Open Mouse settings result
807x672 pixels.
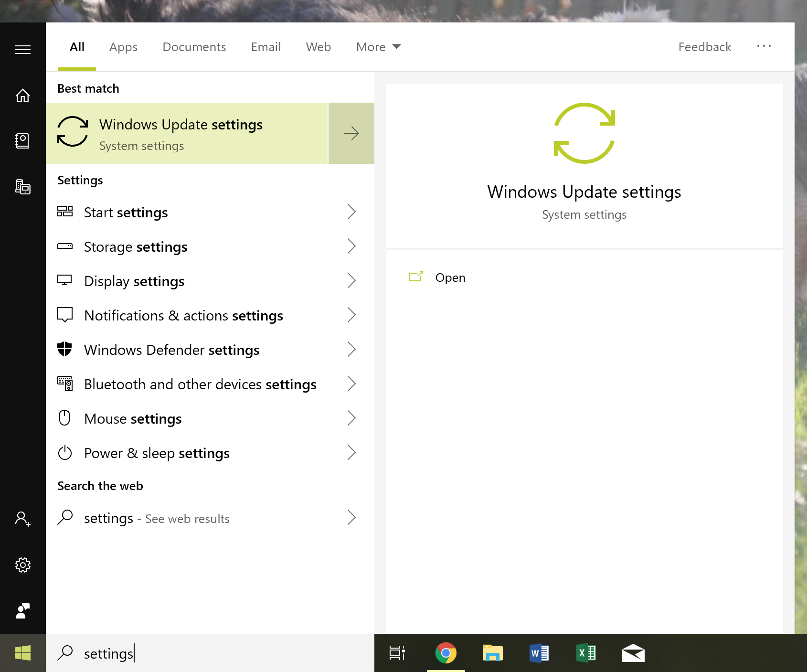(x=210, y=418)
